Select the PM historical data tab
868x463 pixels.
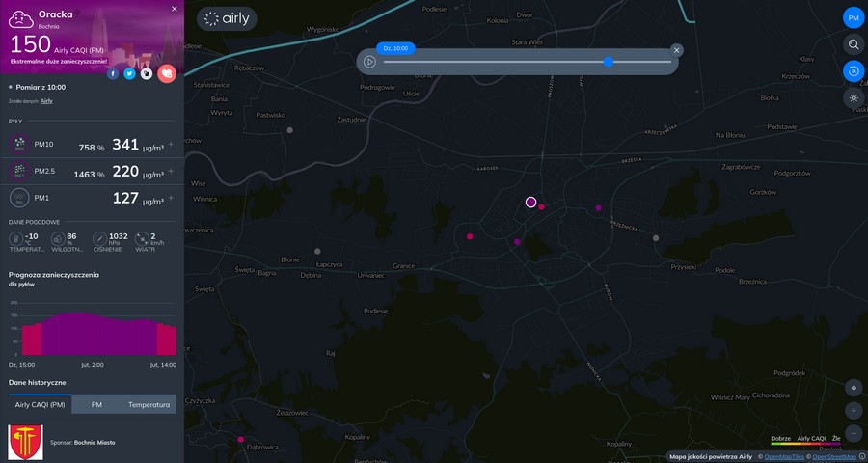click(95, 404)
